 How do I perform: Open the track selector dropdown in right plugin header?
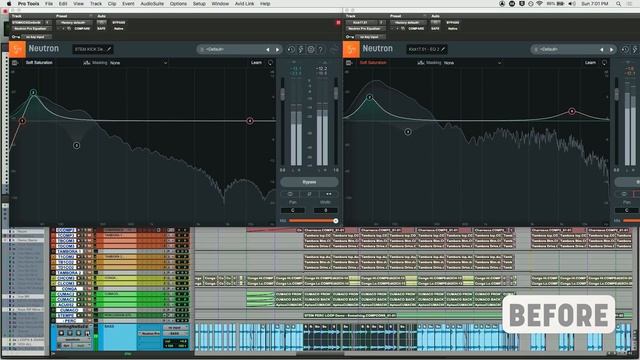(x=362, y=22)
